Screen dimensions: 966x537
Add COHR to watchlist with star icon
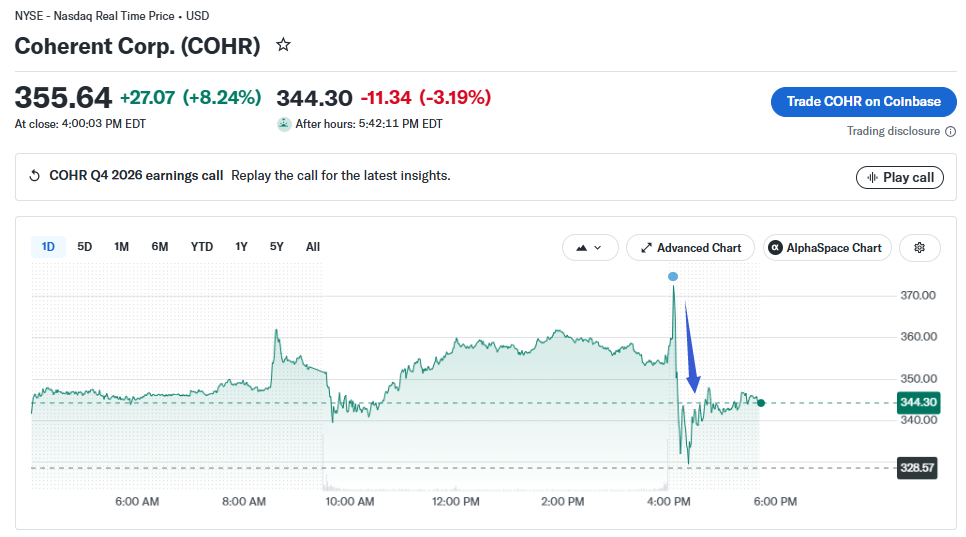pyautogui.click(x=283, y=45)
